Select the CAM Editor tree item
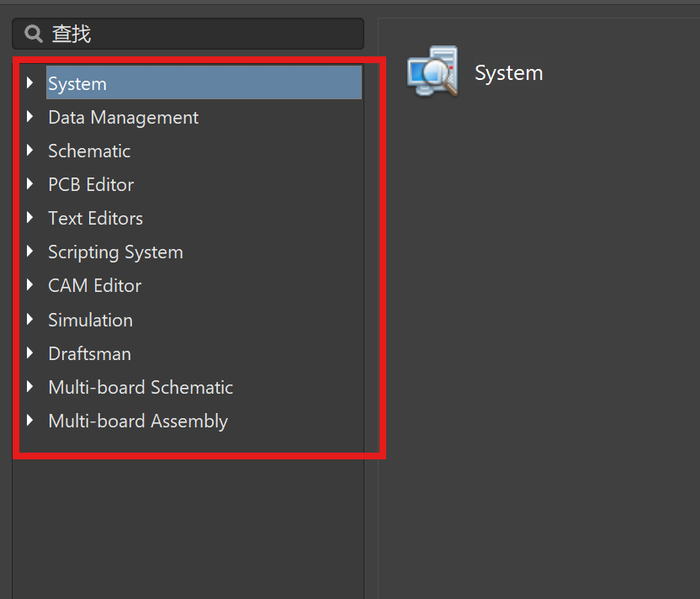Viewport: 700px width, 599px height. click(x=94, y=285)
